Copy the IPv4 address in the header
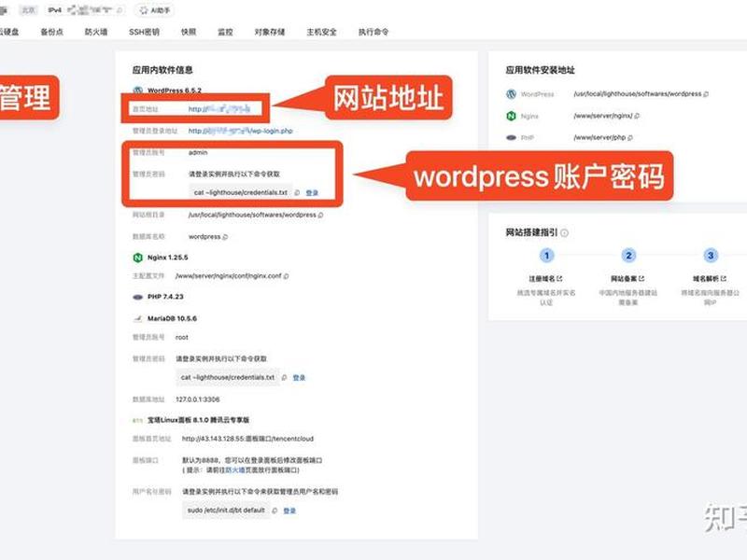The width and height of the screenshot is (747, 560). click(120, 10)
